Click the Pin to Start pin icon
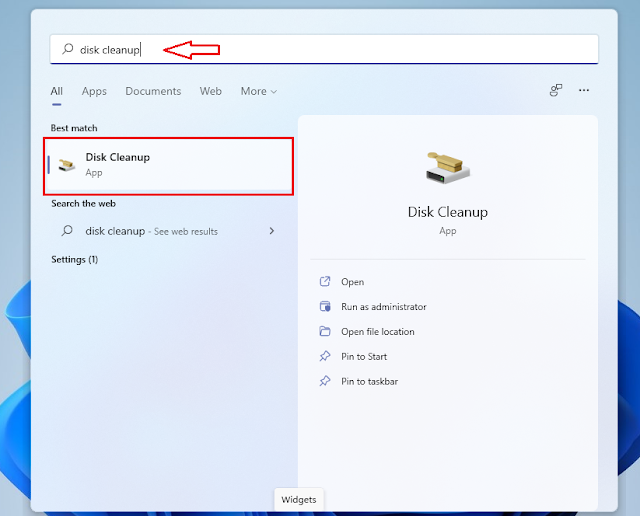The image size is (640, 516). [x=325, y=356]
